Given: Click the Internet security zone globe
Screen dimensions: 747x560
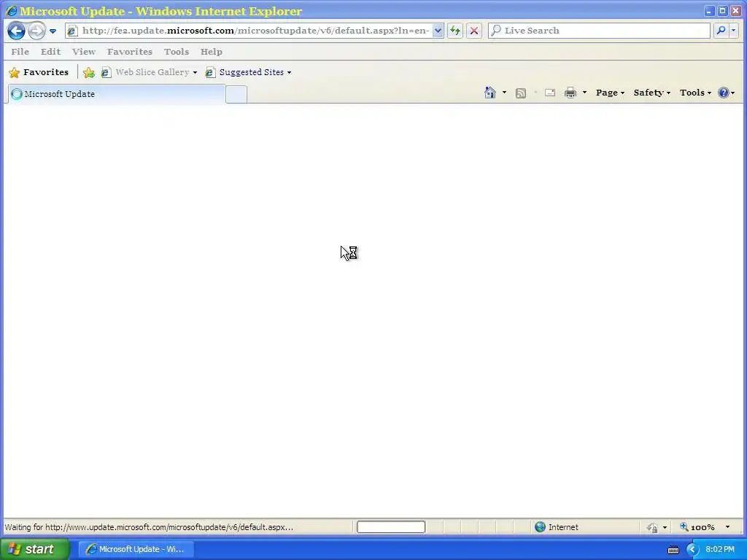Looking at the screenshot, I should click(x=540, y=527).
